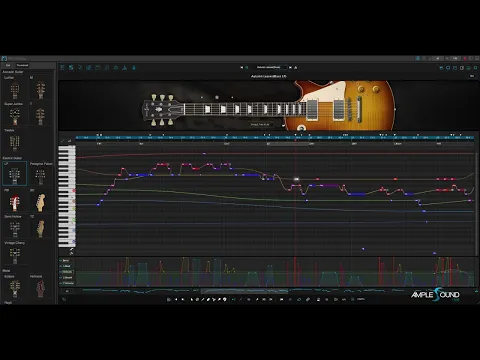Click the undo icon at bottom-left corner
480x360 pixels.
[x=64, y=299]
